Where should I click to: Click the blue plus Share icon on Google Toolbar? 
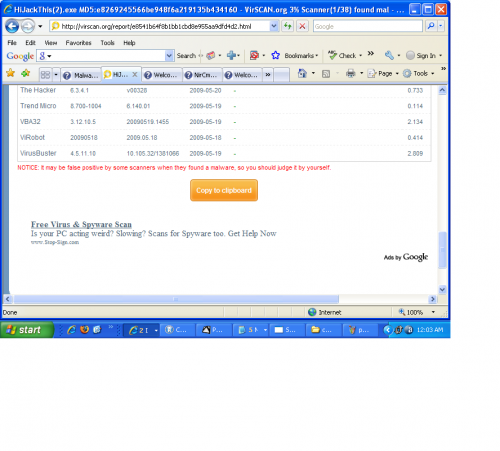(x=231, y=55)
